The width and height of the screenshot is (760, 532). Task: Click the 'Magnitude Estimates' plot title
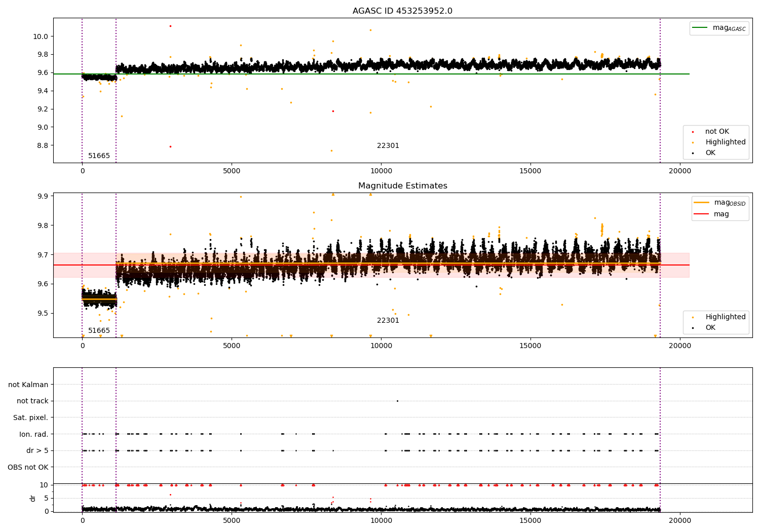[x=403, y=186]
